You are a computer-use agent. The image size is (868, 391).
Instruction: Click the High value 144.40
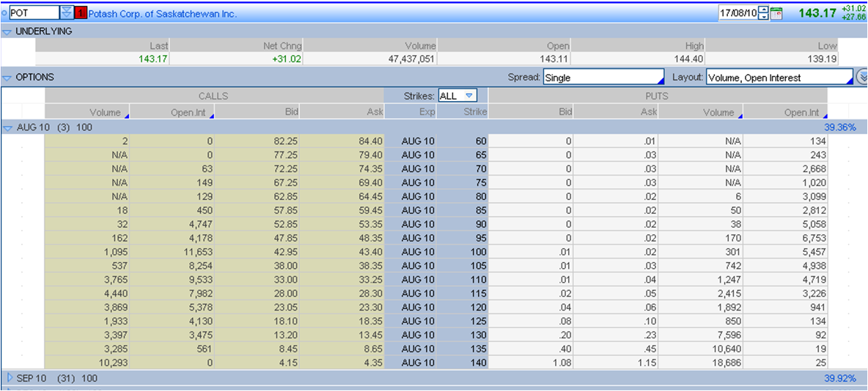688,59
